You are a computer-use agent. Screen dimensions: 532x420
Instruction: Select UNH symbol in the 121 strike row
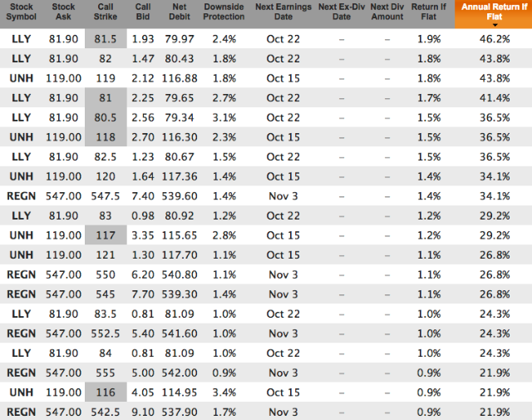point(21,255)
